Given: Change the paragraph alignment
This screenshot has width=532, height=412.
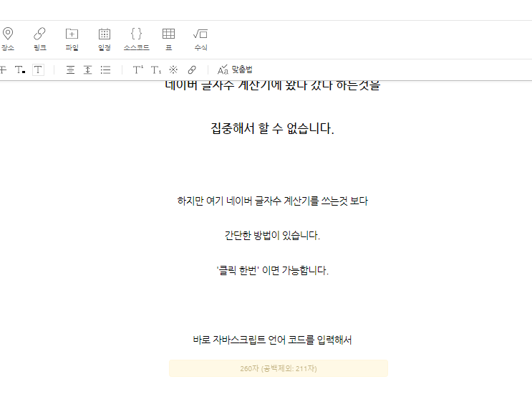Looking at the screenshot, I should tap(70, 70).
